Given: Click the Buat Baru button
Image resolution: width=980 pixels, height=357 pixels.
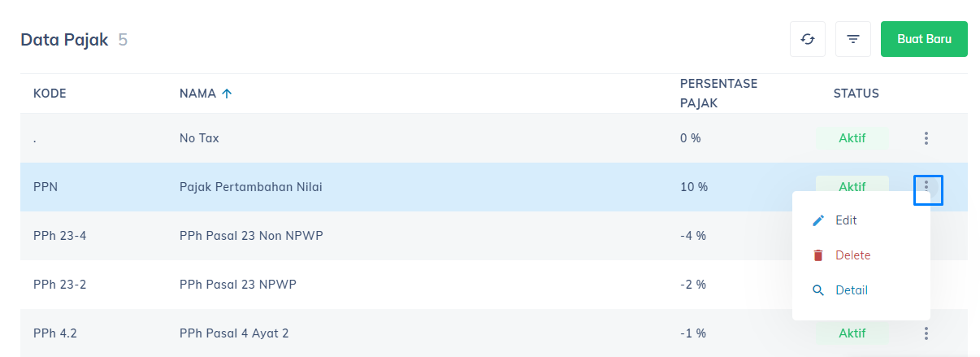Looking at the screenshot, I should click(924, 39).
